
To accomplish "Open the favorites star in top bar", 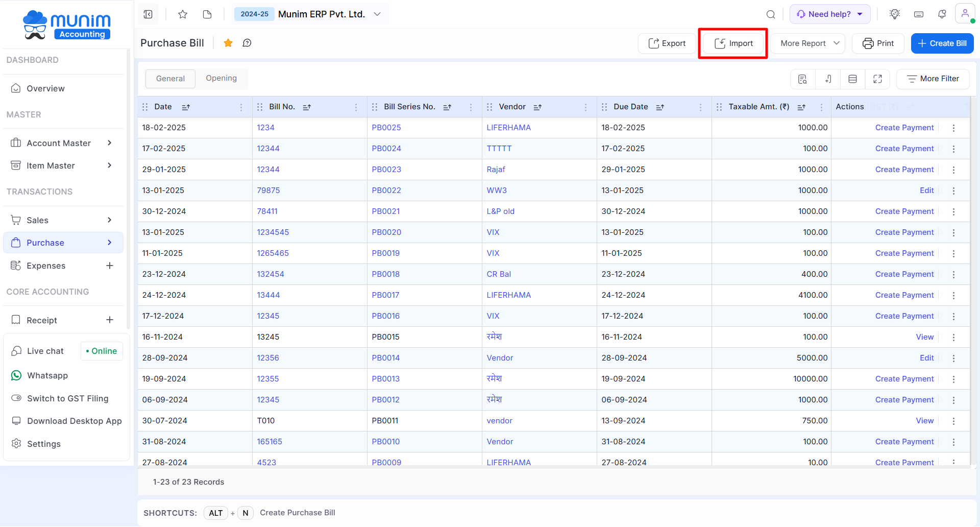I will click(183, 14).
